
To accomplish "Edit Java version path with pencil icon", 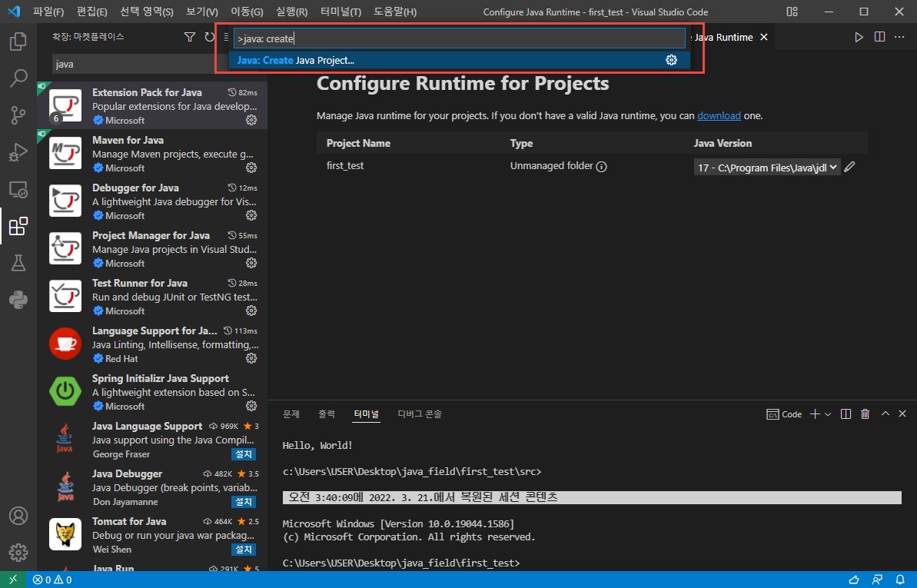I will tap(850, 167).
